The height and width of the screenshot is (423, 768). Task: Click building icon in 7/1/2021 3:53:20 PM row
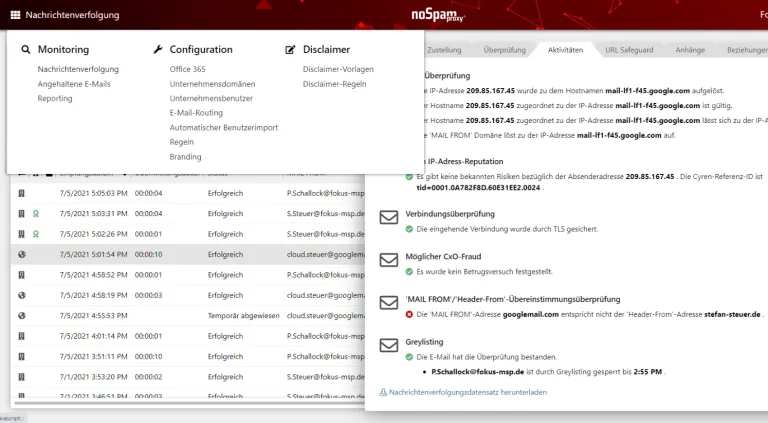pos(22,377)
